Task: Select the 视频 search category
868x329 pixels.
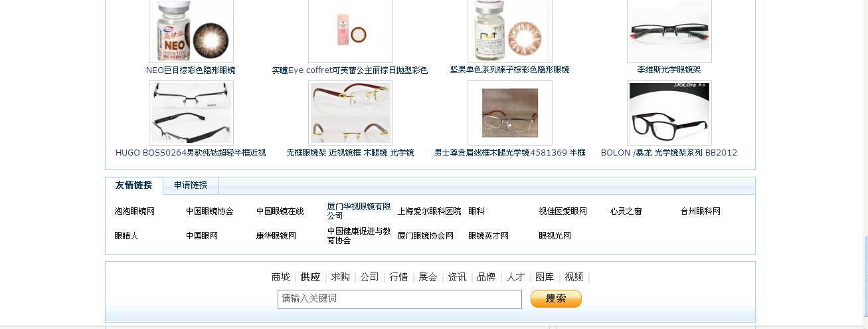Action: pos(574,277)
